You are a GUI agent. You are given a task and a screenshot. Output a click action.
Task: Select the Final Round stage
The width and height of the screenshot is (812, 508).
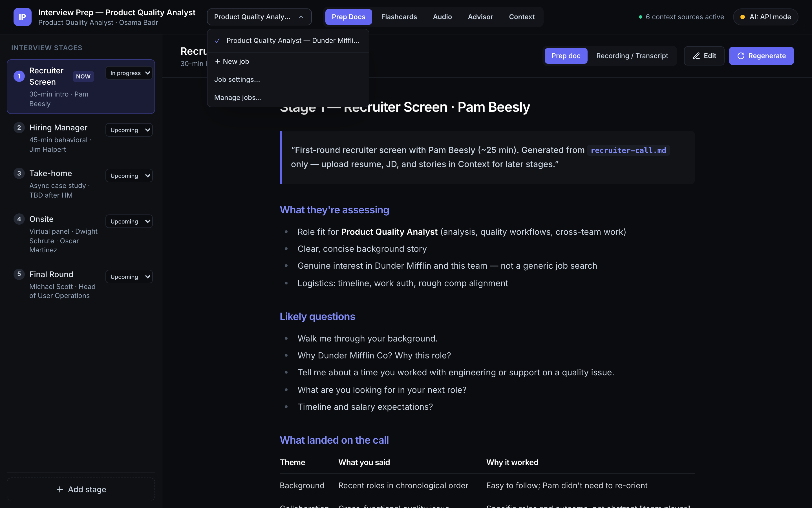point(81,284)
